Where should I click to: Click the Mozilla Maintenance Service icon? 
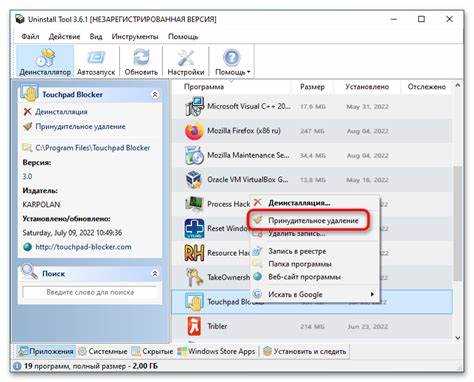tap(194, 155)
